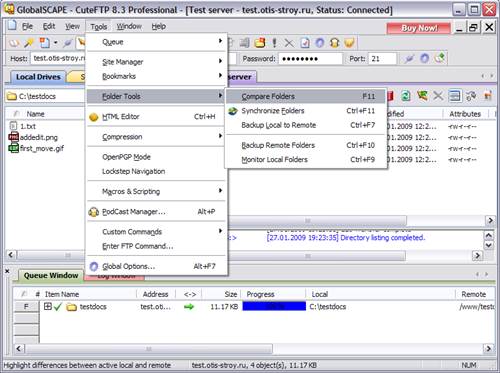The height and width of the screenshot is (373, 500).
Task: Launch the connection wizard wand icon
Action: click(29, 43)
